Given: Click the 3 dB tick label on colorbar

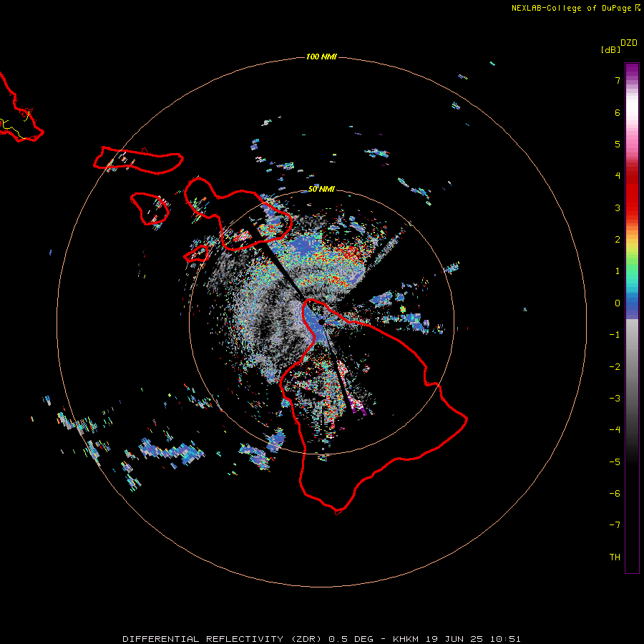Looking at the screenshot, I should (618, 208).
